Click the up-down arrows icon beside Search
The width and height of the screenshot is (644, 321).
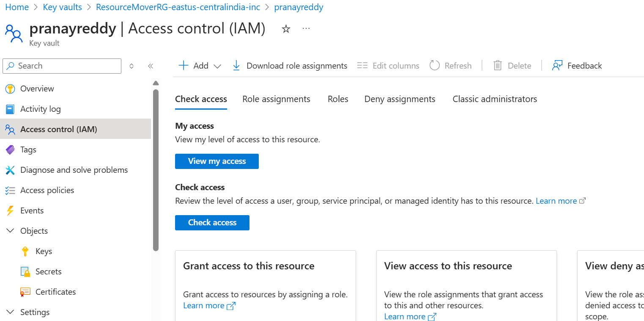[x=132, y=66]
